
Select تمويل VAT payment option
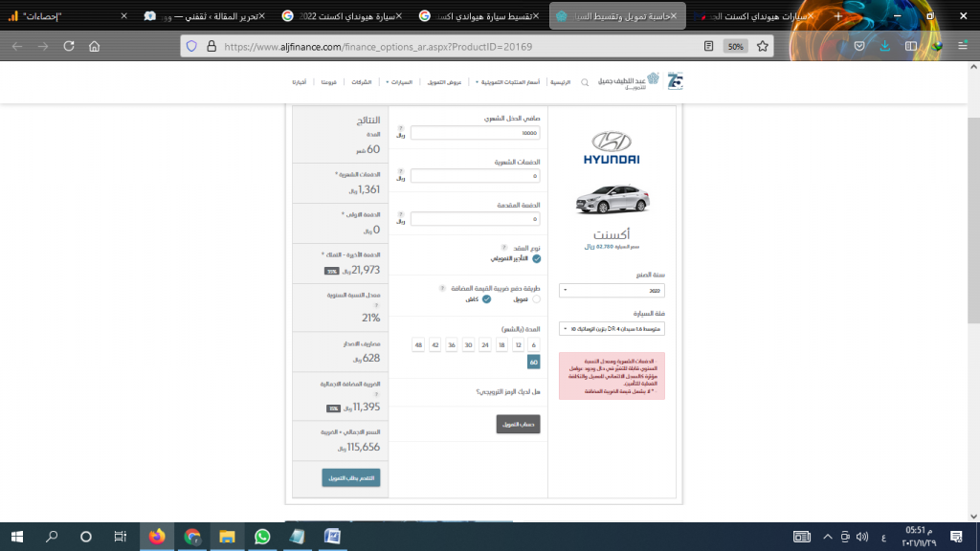(536, 299)
